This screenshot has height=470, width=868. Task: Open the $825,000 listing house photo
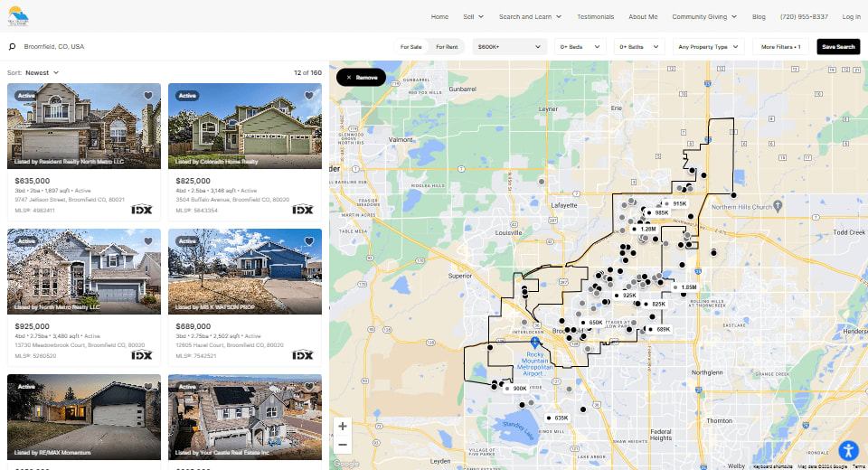coord(245,127)
